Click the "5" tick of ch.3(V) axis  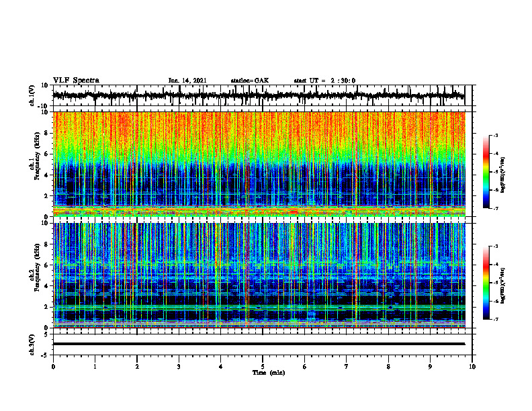47,334
